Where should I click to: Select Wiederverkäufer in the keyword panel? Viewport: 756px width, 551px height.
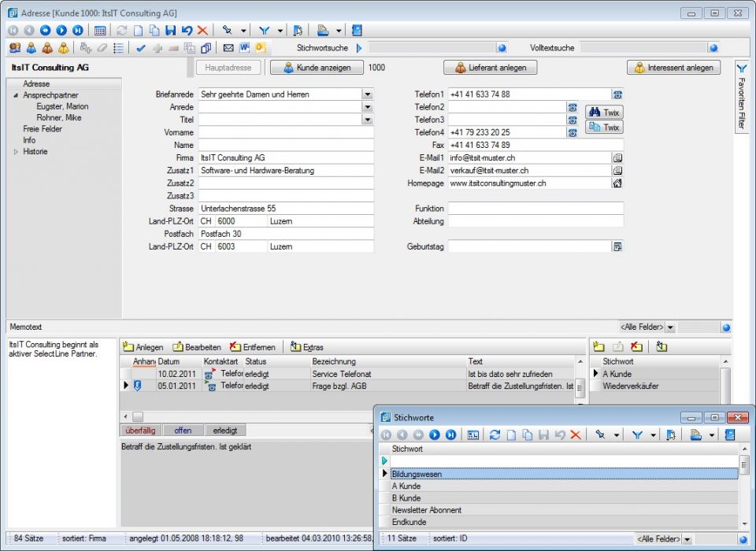(630, 386)
